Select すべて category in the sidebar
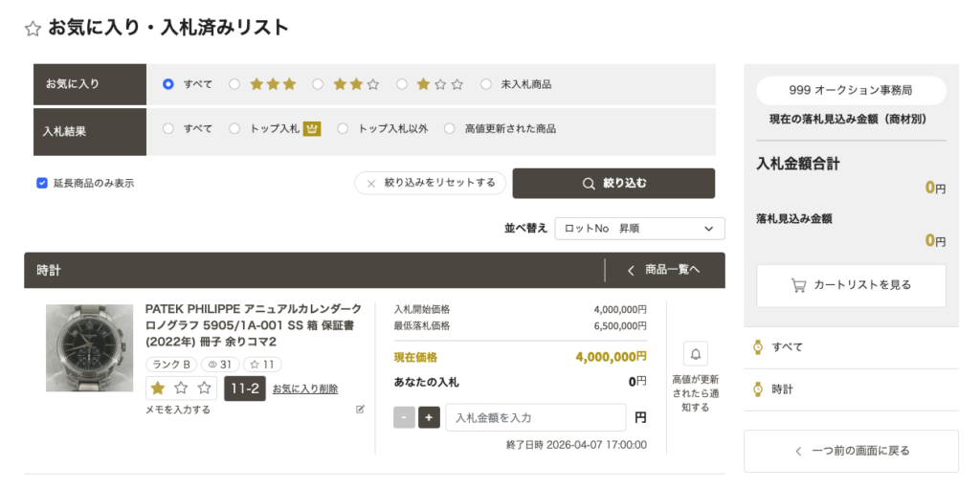The height and width of the screenshot is (489, 980). (x=789, y=347)
